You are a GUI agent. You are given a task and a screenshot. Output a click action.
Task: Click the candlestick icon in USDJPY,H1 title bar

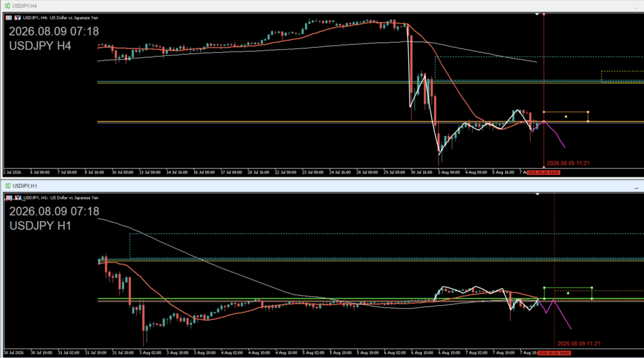click(8, 186)
